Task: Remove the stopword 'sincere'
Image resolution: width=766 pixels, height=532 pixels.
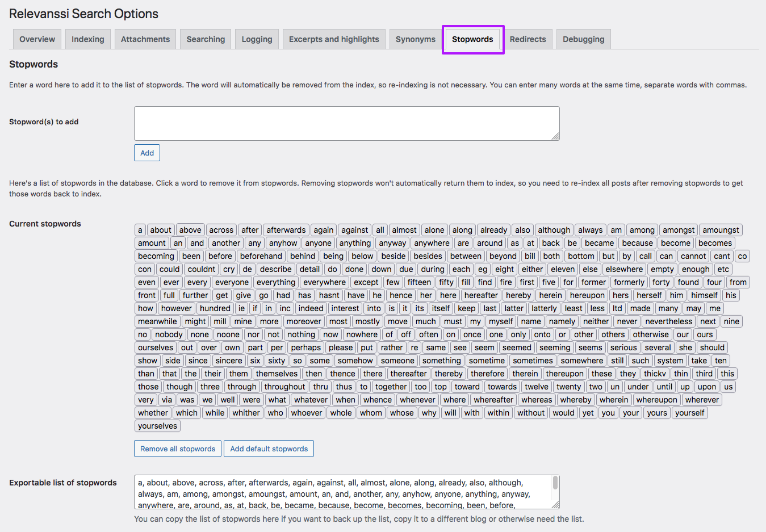Action: coord(229,361)
